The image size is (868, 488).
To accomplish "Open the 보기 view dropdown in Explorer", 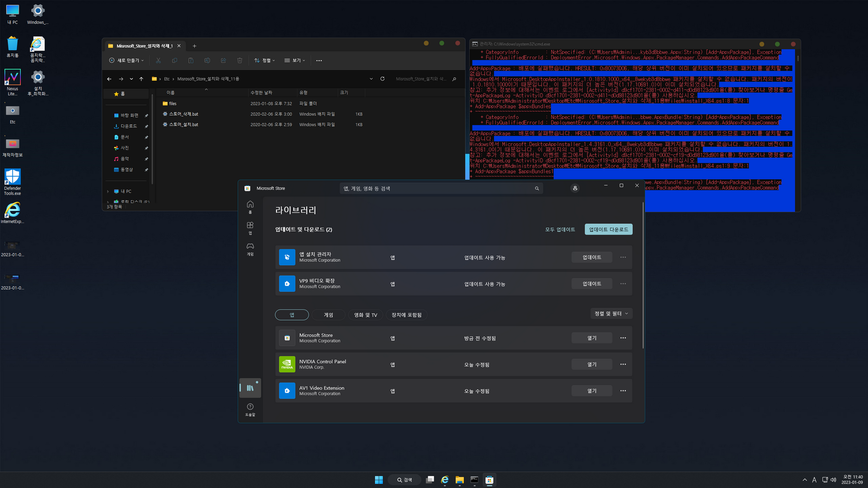I will (x=295, y=60).
